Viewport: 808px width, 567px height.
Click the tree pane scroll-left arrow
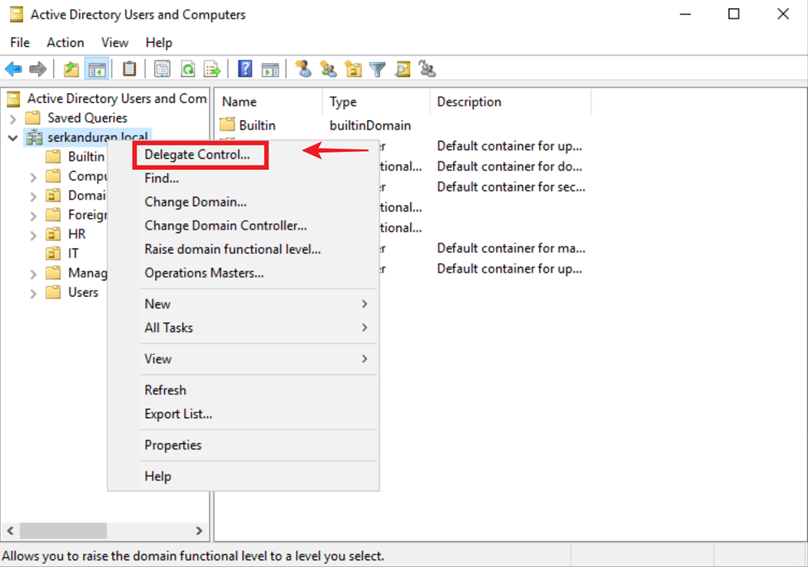point(10,530)
